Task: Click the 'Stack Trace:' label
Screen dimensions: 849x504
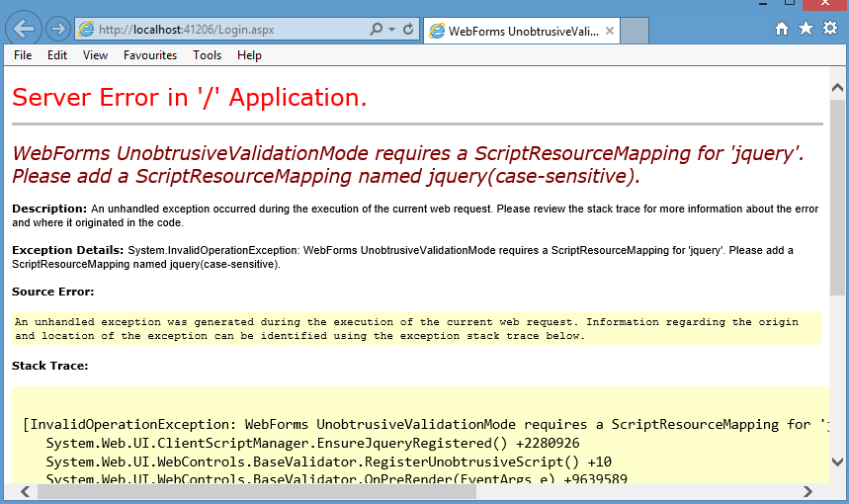Action: coord(49,366)
